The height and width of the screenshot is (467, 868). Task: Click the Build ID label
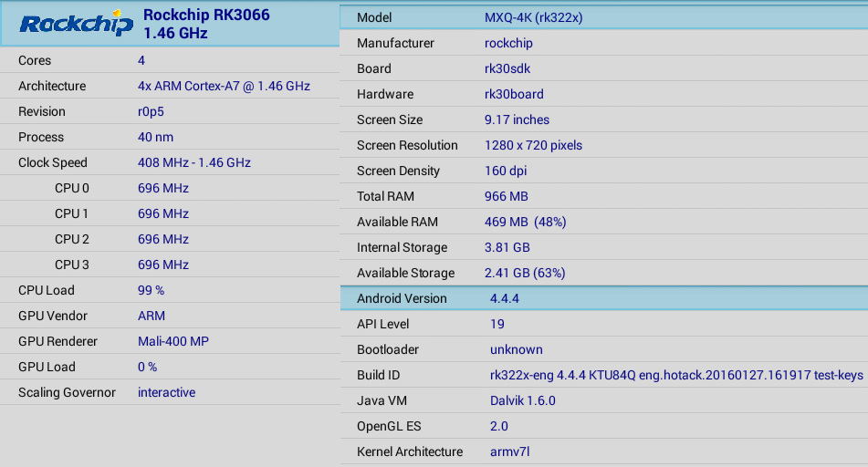pos(378,375)
